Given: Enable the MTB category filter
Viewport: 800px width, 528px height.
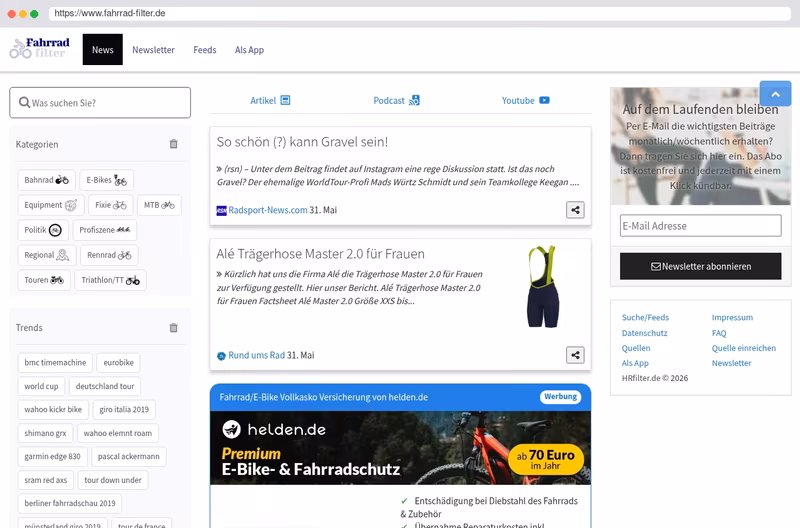Looking at the screenshot, I should [159, 205].
